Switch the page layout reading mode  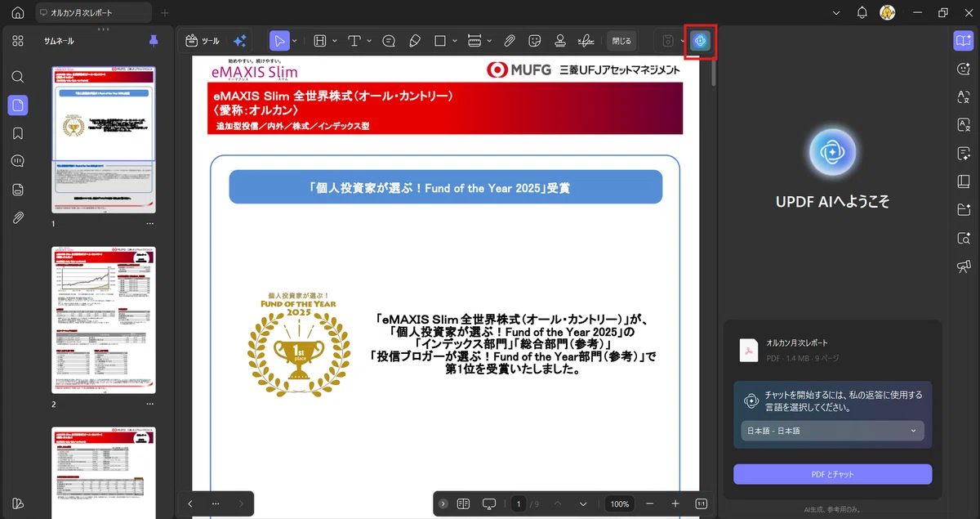pyautogui.click(x=463, y=503)
